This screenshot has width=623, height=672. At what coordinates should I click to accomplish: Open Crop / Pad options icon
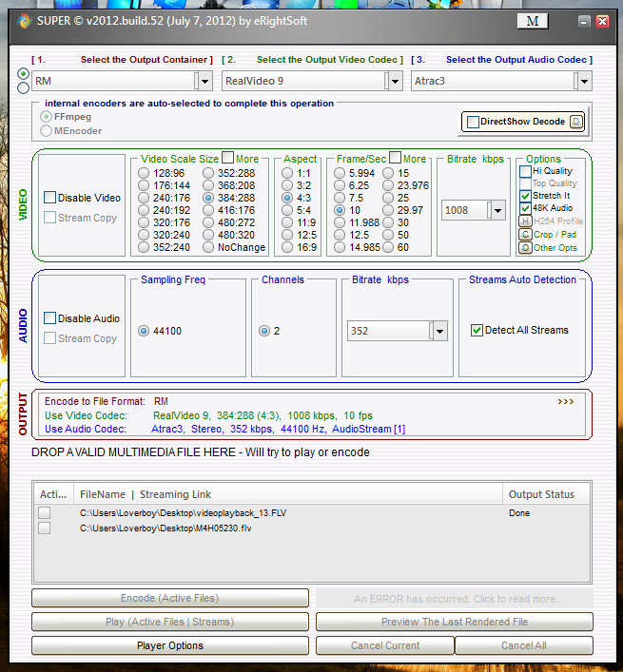pyautogui.click(x=525, y=235)
